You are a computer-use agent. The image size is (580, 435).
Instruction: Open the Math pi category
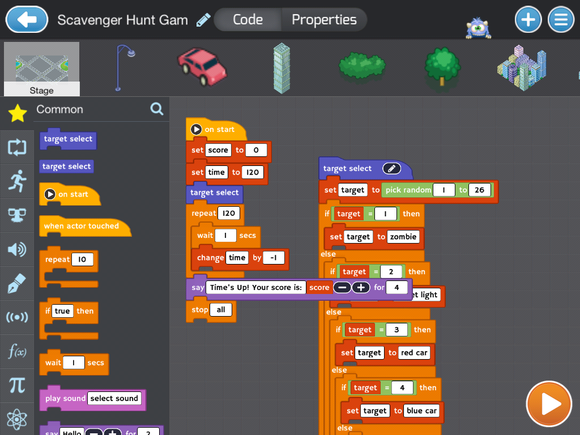click(17, 385)
